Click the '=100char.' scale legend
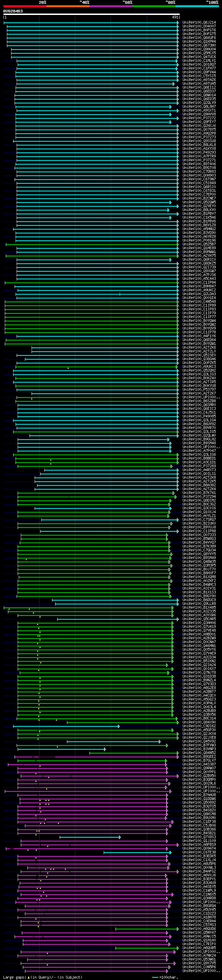 [169, 977]
